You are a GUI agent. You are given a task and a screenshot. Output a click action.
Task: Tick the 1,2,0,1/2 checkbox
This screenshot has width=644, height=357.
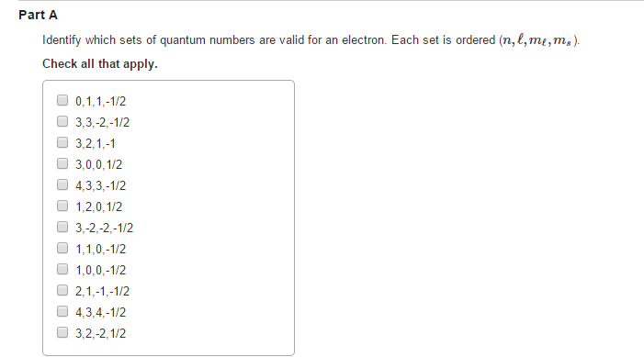[x=62, y=206]
